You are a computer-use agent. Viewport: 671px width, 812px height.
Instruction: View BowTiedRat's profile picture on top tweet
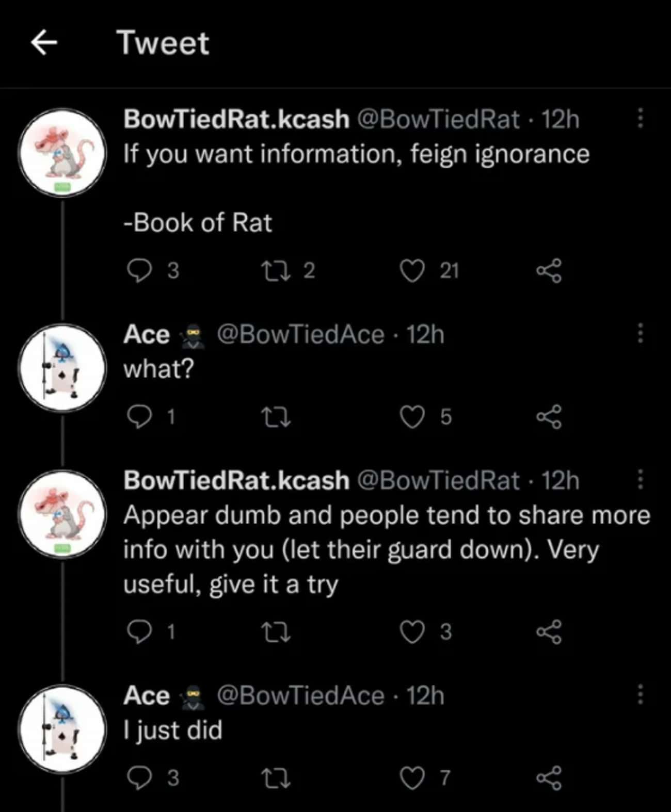click(x=62, y=153)
